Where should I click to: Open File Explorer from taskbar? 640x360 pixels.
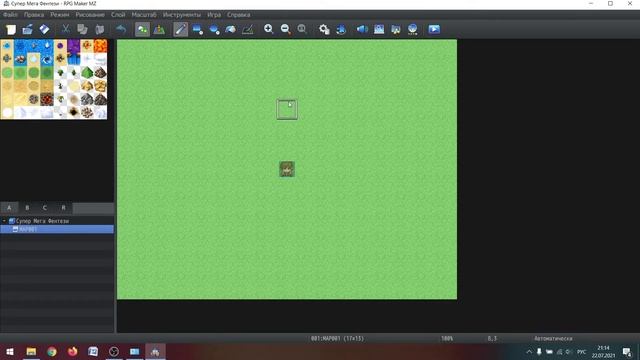click(x=31, y=351)
